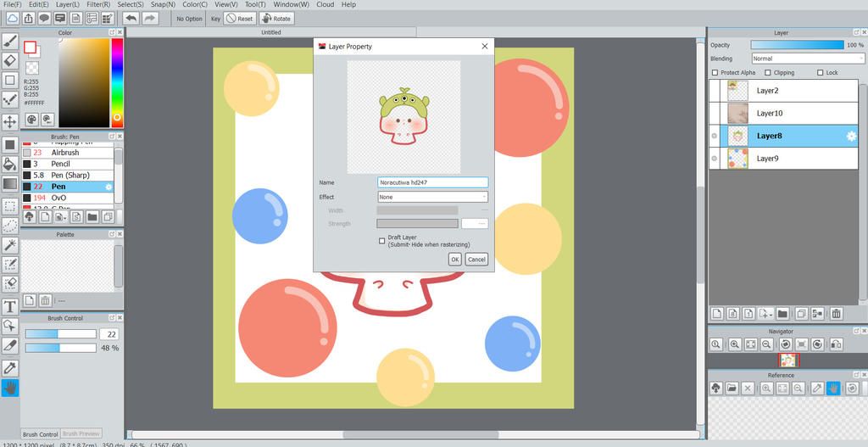
Task: Toggle visibility of Layer9
Action: (714, 159)
